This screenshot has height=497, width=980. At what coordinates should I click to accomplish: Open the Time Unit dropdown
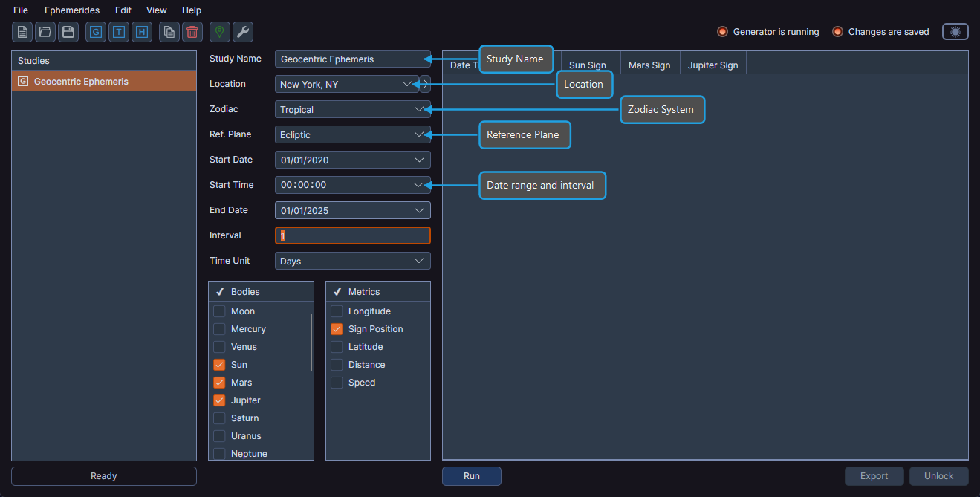pyautogui.click(x=352, y=261)
